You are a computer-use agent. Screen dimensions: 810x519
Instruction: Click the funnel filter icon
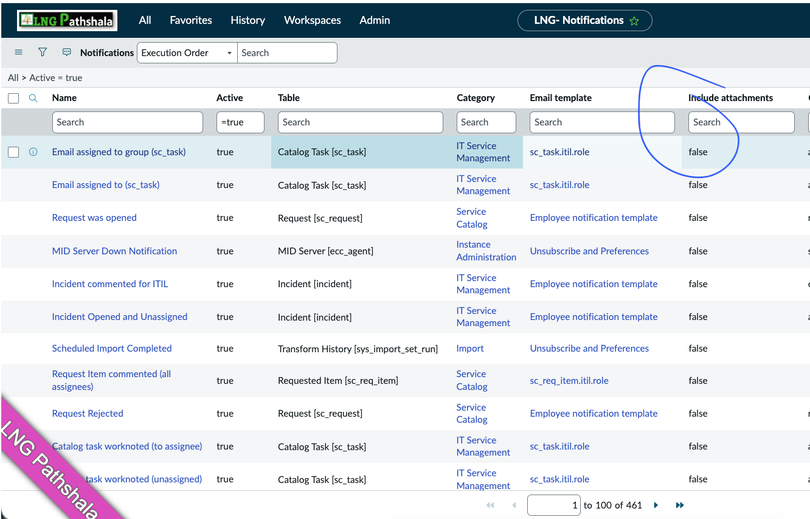click(x=42, y=53)
